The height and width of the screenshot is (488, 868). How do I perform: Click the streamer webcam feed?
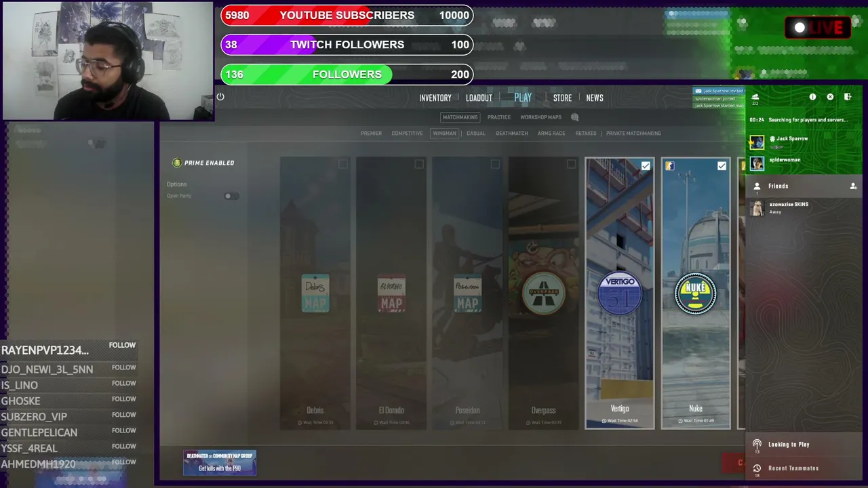coord(108,61)
